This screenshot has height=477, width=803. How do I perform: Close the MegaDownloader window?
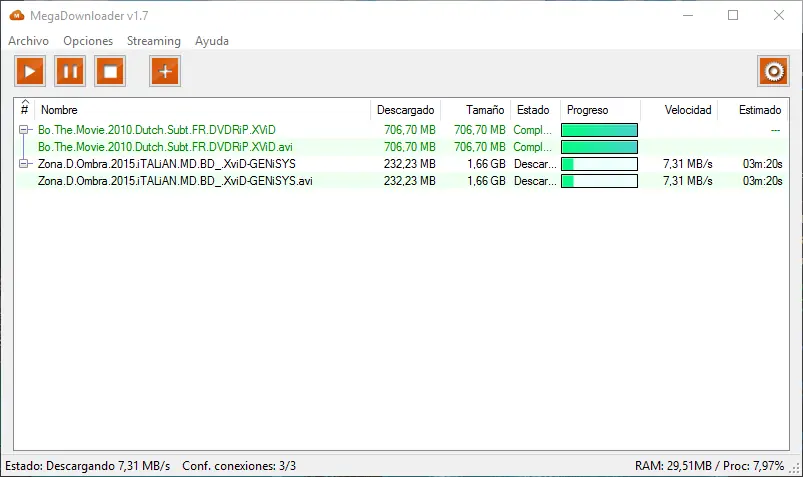pos(779,15)
